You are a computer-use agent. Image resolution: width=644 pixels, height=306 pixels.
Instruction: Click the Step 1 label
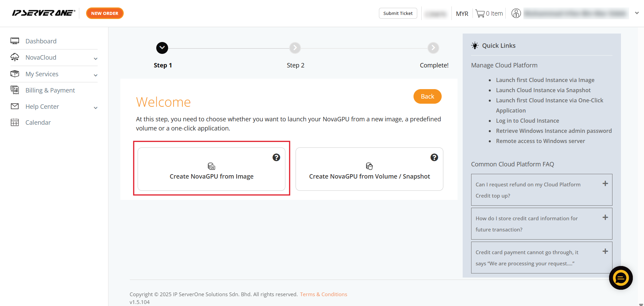163,65
